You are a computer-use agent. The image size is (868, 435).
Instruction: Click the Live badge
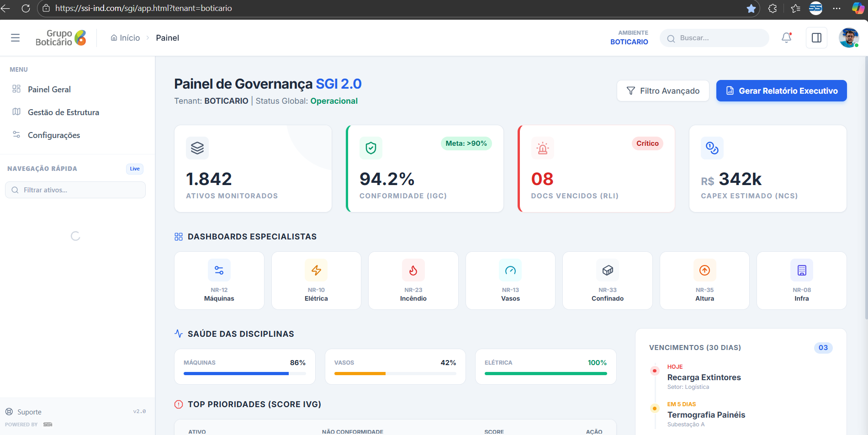pyautogui.click(x=135, y=169)
